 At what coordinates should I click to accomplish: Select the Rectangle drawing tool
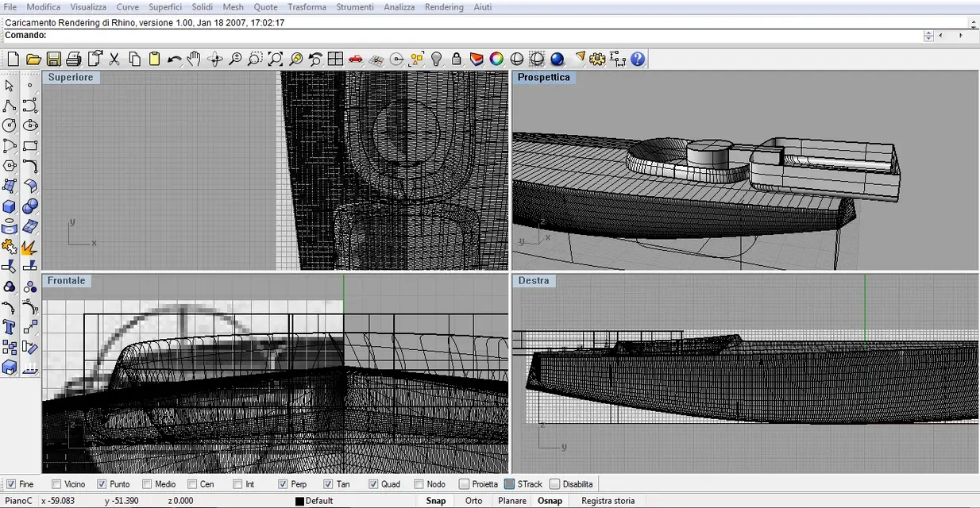[30, 146]
